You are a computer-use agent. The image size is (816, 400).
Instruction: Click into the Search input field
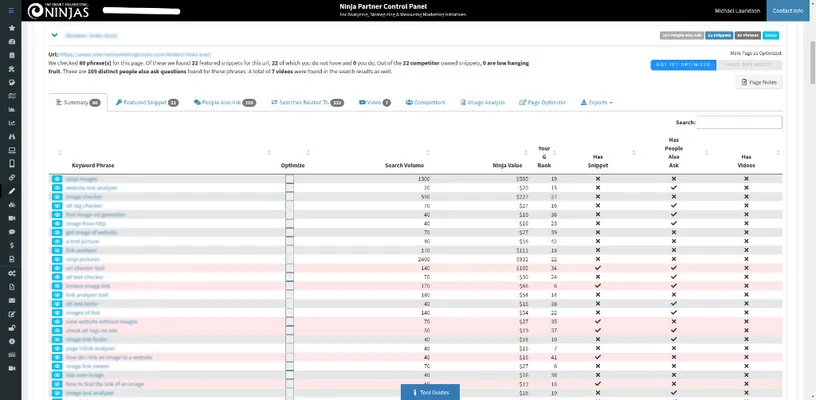tap(740, 122)
